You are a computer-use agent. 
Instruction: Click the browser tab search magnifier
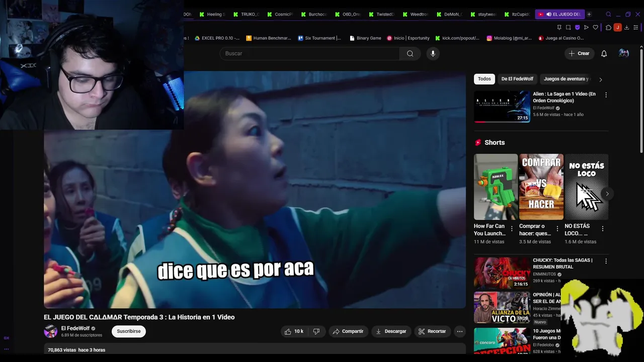tap(608, 14)
